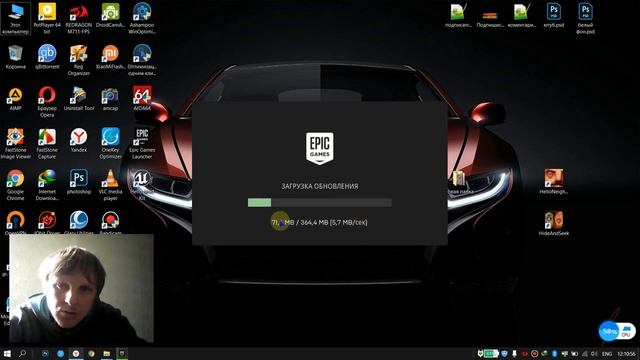Open the red recording tray icon
640x360 pixels.
point(534,353)
